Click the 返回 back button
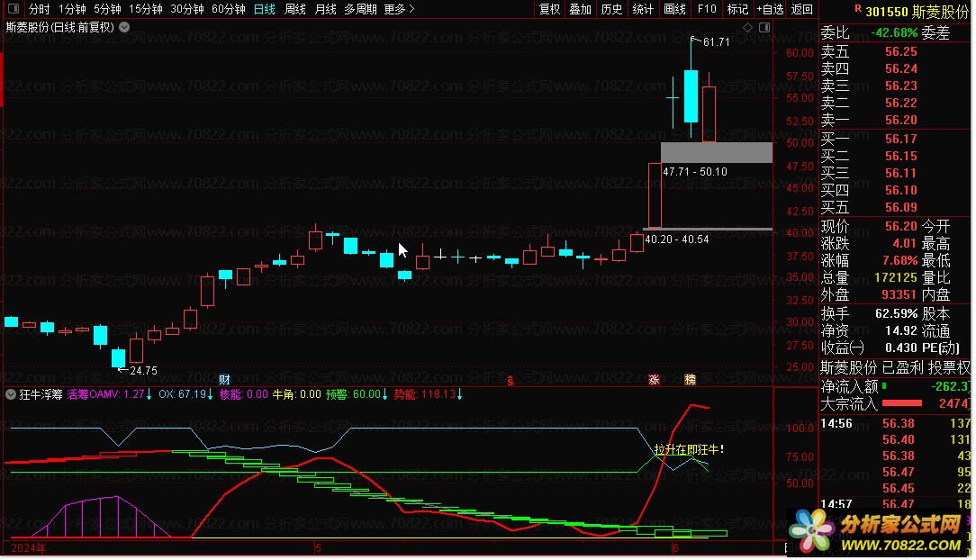Image resolution: width=976 pixels, height=560 pixels. click(801, 9)
